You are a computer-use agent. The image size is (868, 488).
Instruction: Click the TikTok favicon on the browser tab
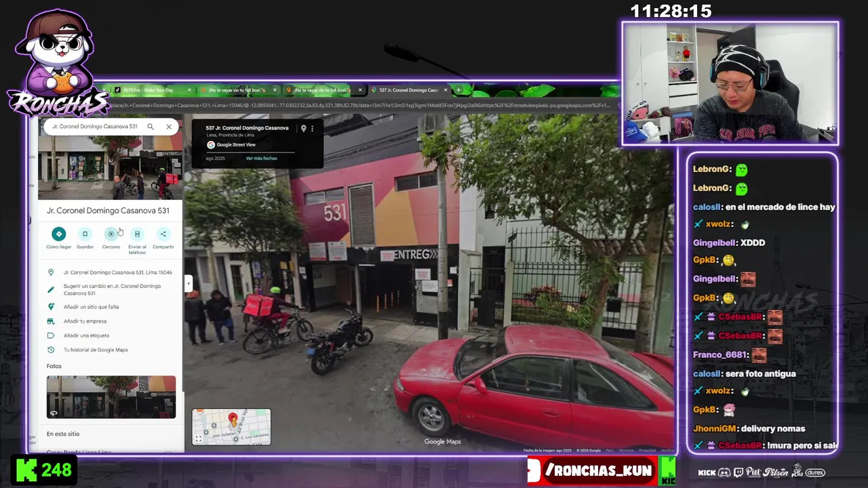point(117,90)
